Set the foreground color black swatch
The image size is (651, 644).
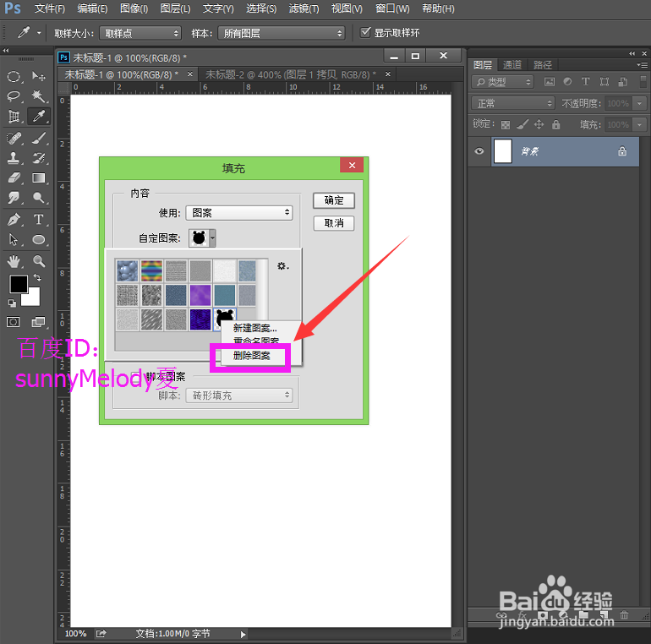pyautogui.click(x=19, y=284)
